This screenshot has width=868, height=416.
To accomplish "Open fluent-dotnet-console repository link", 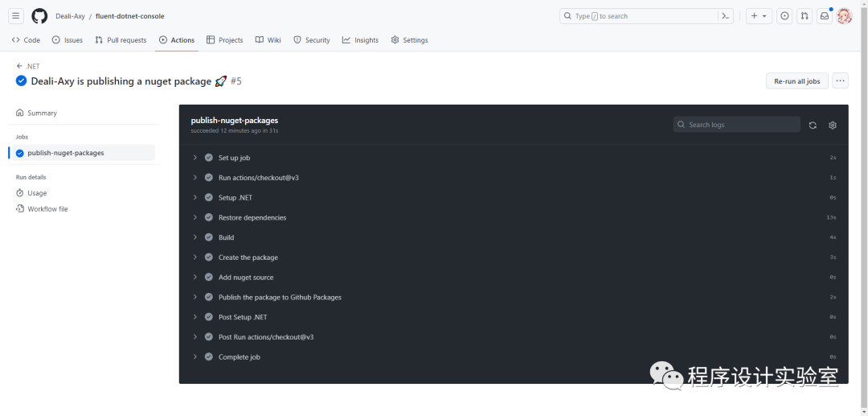I will coord(129,16).
